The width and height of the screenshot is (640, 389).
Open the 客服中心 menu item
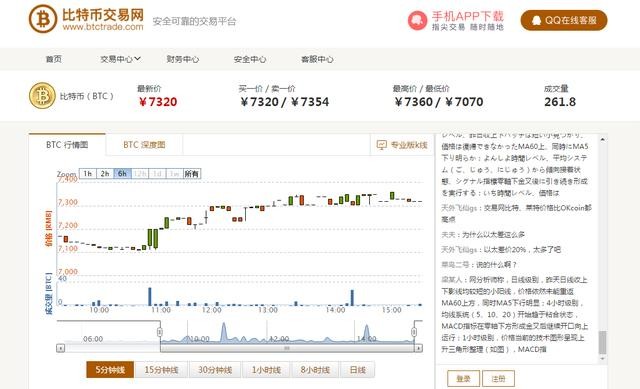click(x=317, y=59)
